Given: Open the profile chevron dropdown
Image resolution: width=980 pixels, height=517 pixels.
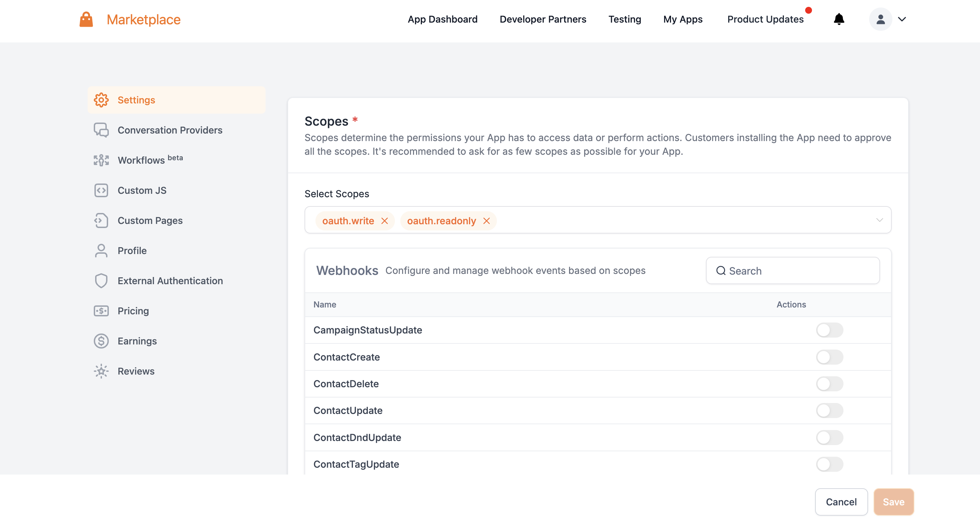Looking at the screenshot, I should tap(902, 19).
